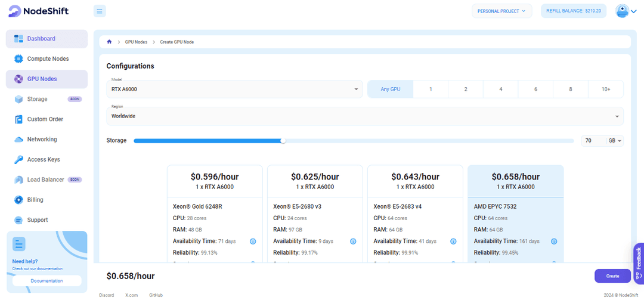Select the $0.596/hour Xeon Gold card
The width and height of the screenshot is (644, 300).
[x=215, y=214]
